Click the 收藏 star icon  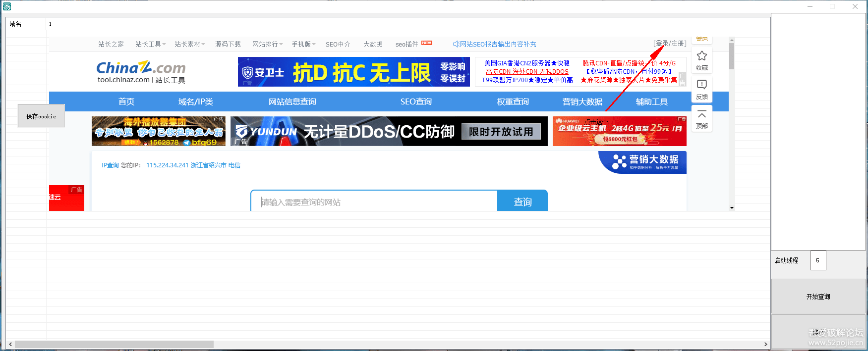coord(702,56)
